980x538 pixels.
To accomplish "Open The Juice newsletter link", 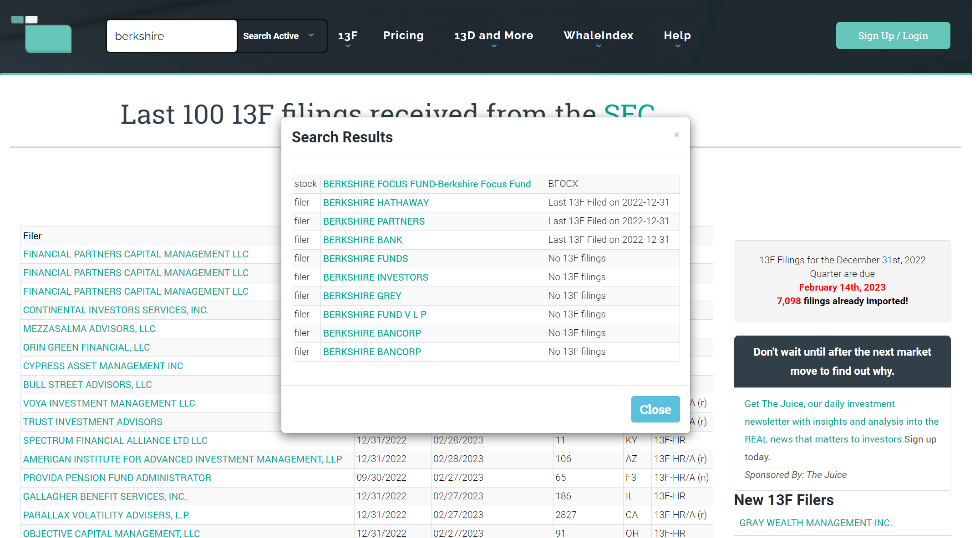I will (x=841, y=422).
